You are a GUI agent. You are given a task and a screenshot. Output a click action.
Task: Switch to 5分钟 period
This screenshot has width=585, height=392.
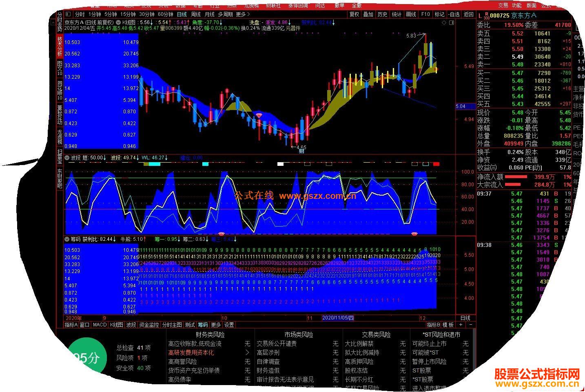pos(111,14)
